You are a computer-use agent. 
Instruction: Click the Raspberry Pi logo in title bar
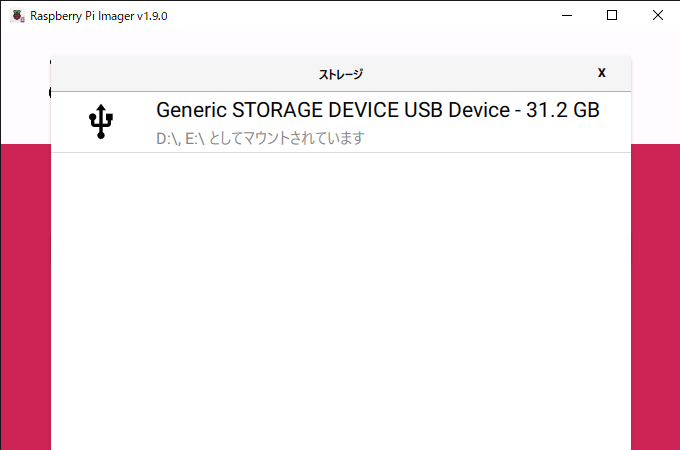tap(18, 16)
